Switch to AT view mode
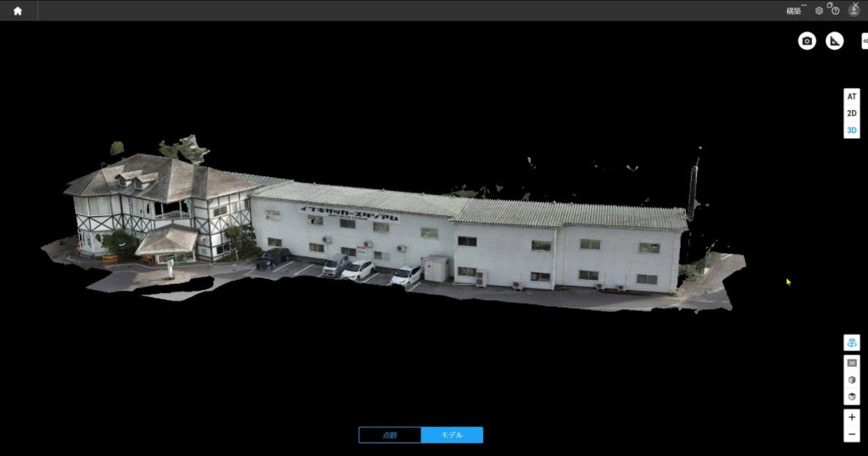 [x=852, y=97]
